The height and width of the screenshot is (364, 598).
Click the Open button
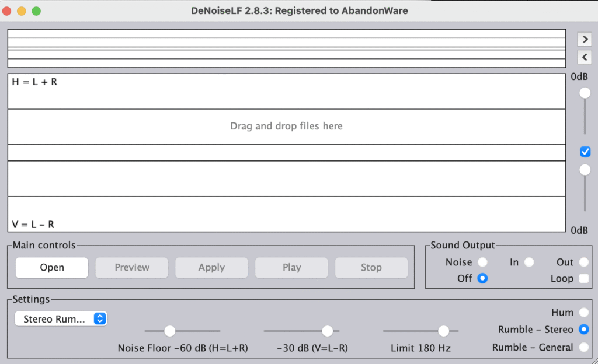click(x=52, y=267)
